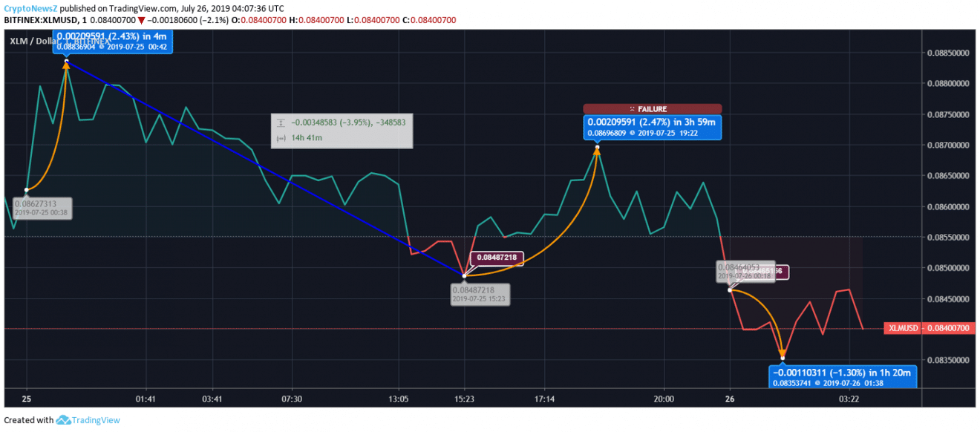
Task: Click the 03:41 time axis label
Action: click(213, 399)
